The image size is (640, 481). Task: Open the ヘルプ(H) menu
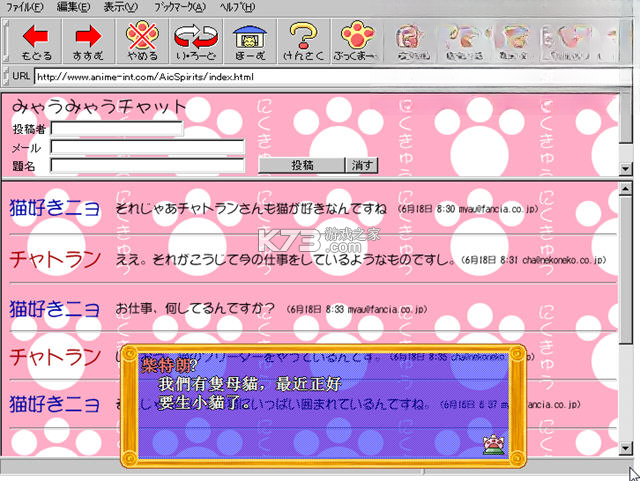pos(237,7)
